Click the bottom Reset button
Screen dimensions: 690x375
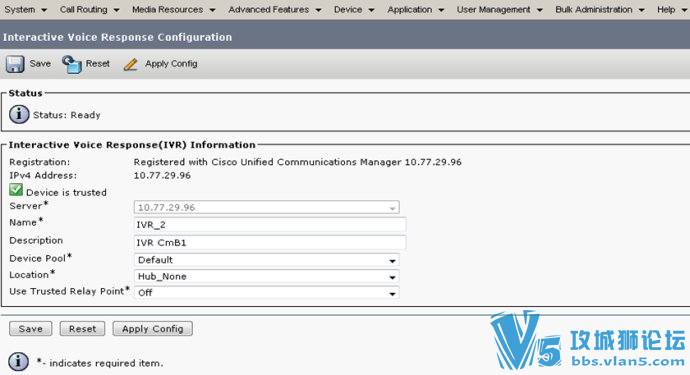[x=82, y=328]
